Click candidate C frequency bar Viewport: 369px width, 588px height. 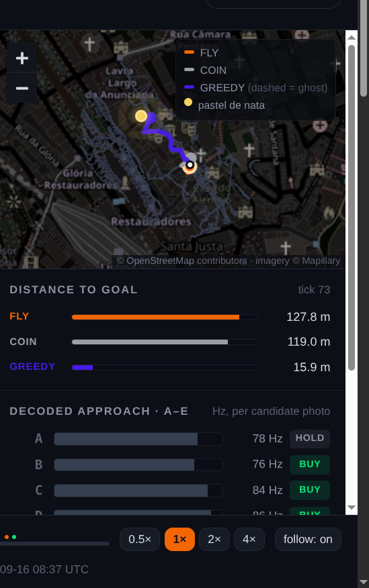[138, 491]
